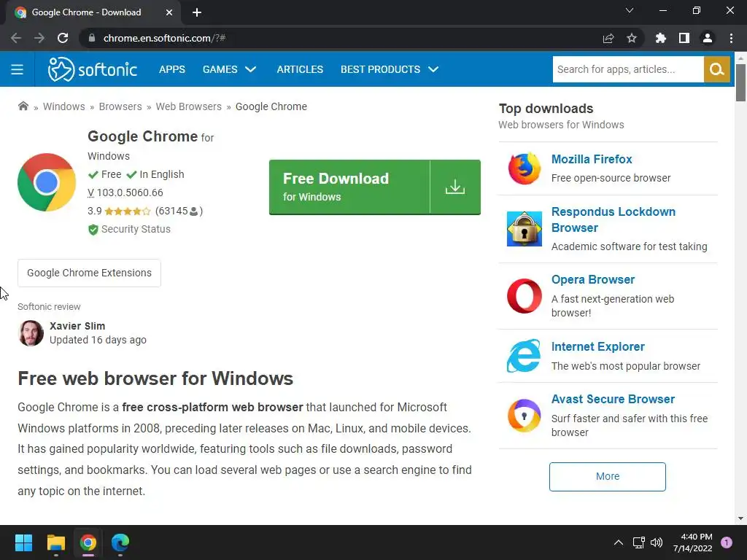Image resolution: width=747 pixels, height=560 pixels.
Task: Open Microsoft Edge from taskbar
Action: point(120,542)
